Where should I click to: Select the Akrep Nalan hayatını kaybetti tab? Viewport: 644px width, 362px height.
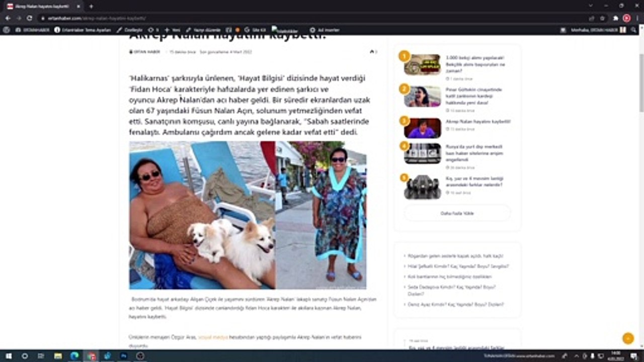point(44,6)
